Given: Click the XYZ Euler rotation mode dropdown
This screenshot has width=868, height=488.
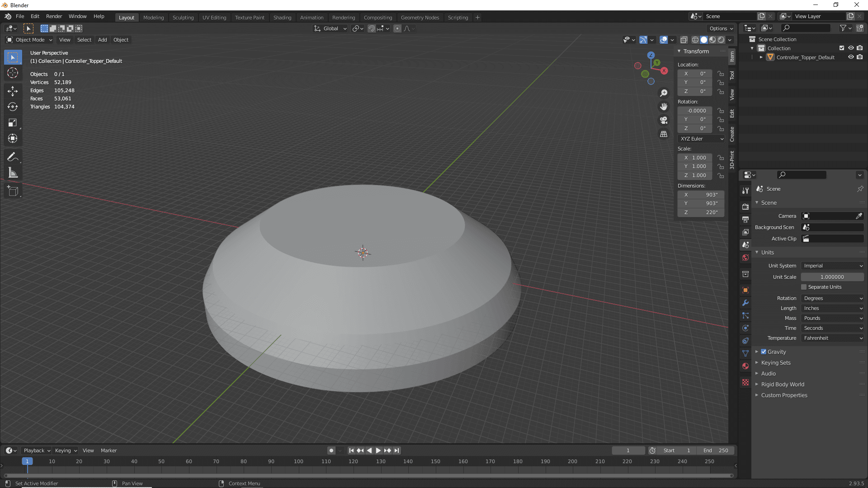Looking at the screenshot, I should point(701,138).
